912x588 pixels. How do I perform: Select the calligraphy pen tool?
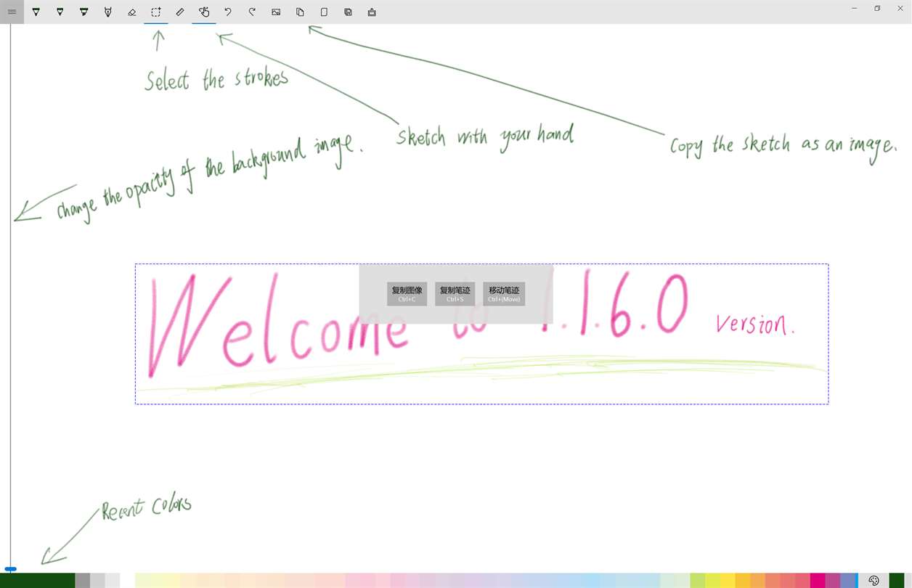click(x=107, y=12)
